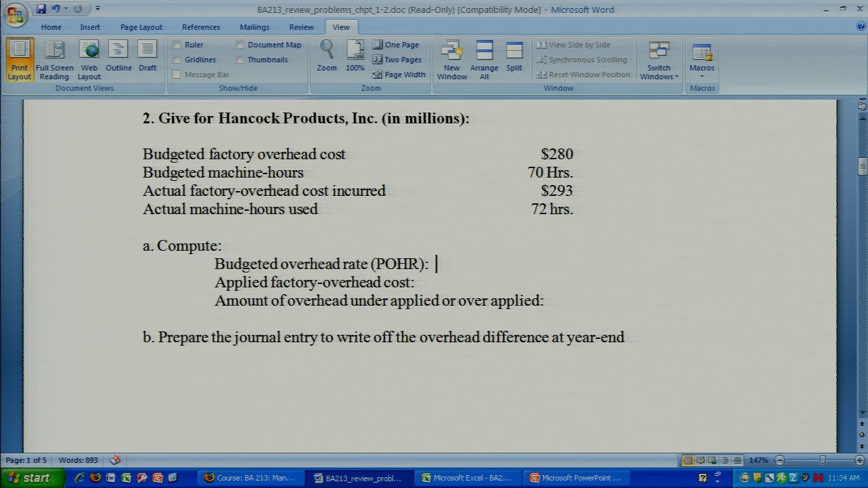868x488 pixels.
Task: Click Arrange All windows icon
Action: 484,60
